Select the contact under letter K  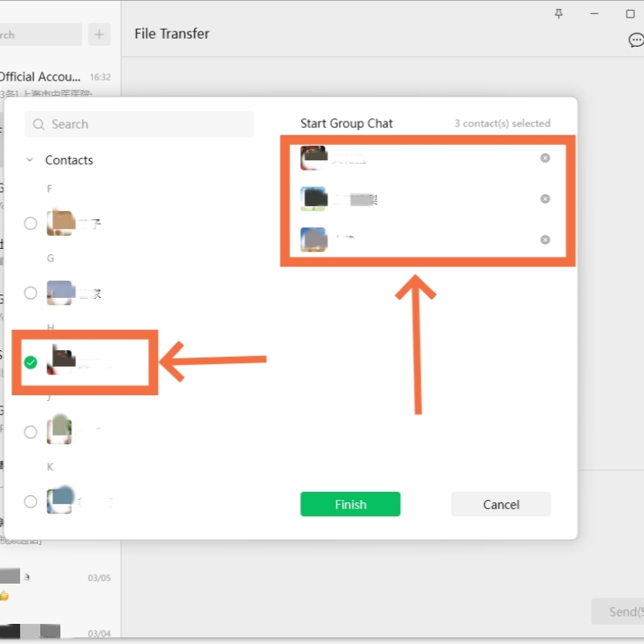coord(31,502)
